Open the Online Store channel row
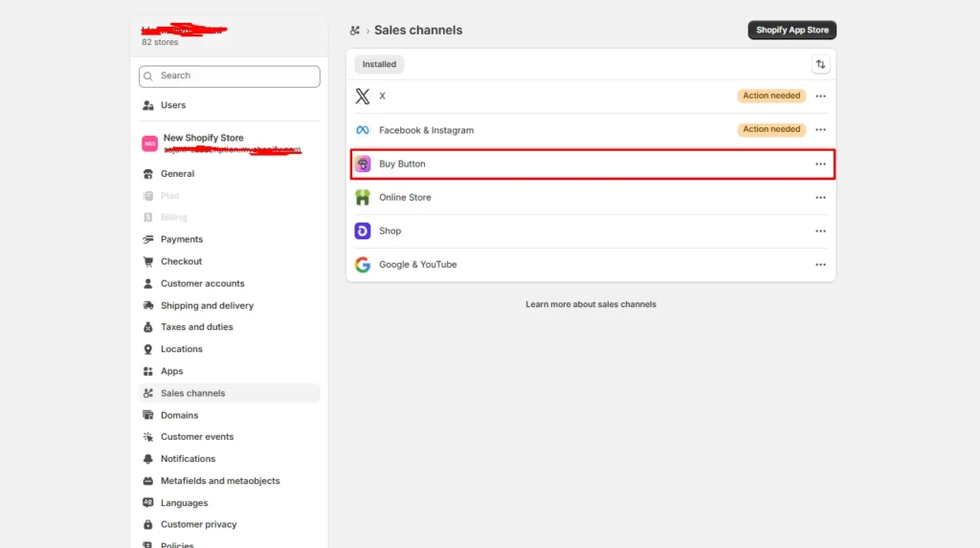 pyautogui.click(x=591, y=197)
